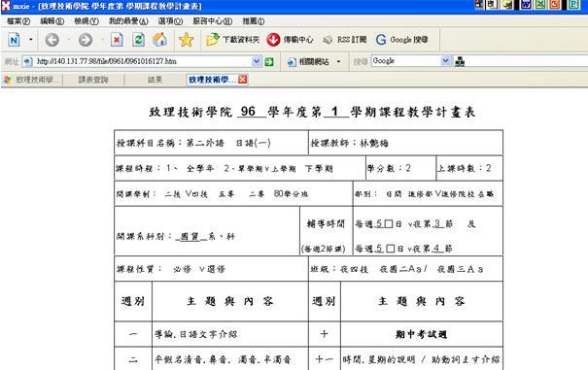This screenshot has width=588, height=370.
Task: Click the 開課系科別 國貿 cell
Action: pyautogui.click(x=207, y=231)
